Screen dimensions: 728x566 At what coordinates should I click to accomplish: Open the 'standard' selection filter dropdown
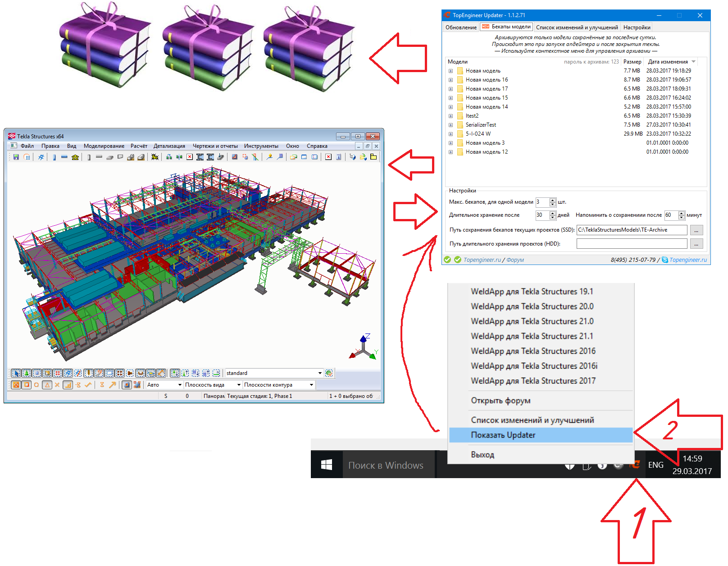pyautogui.click(x=320, y=373)
